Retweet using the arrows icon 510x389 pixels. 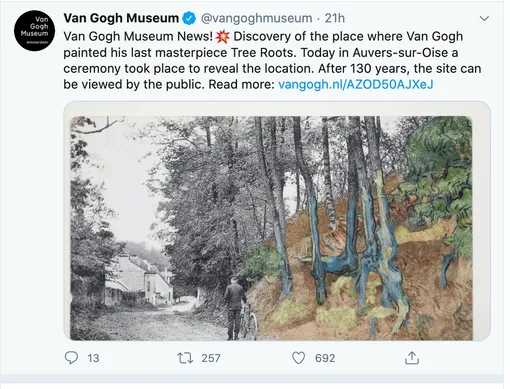[185, 358]
